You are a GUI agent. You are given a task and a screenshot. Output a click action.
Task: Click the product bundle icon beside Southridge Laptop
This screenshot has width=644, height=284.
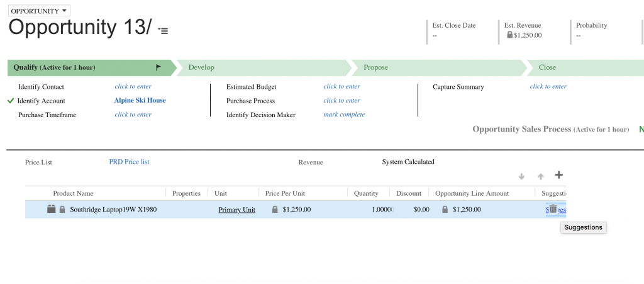[52, 209]
